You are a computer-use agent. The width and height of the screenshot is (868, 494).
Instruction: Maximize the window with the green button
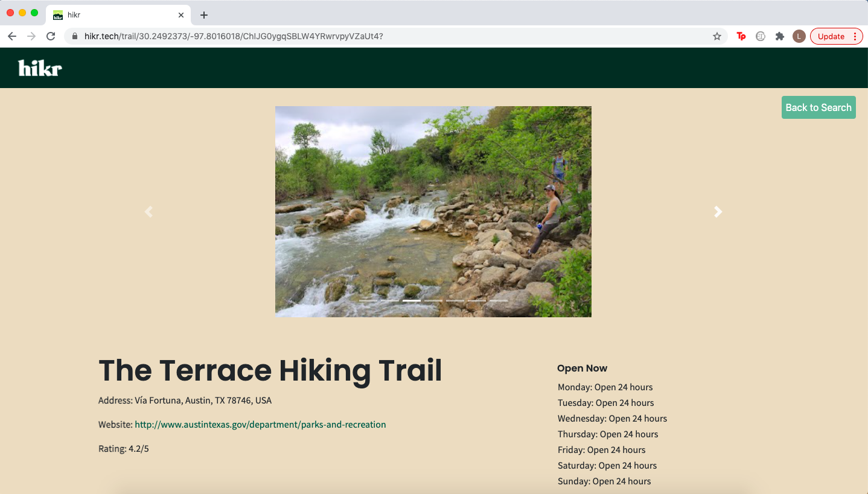pos(34,13)
